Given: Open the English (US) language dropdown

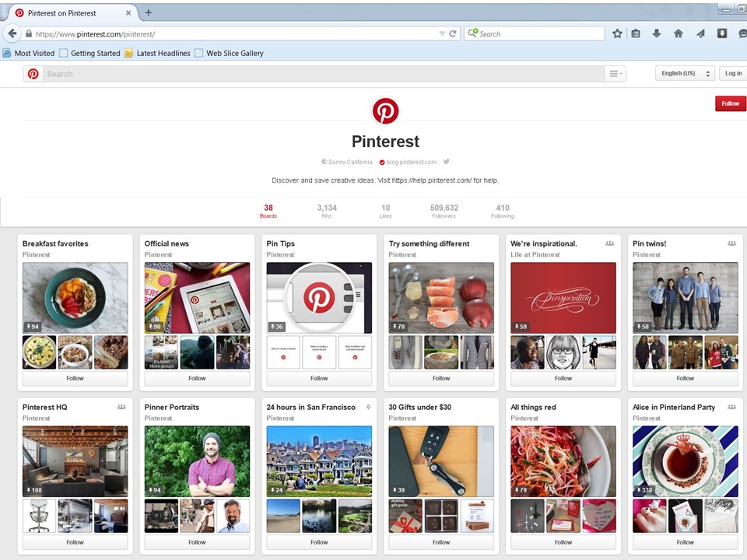Looking at the screenshot, I should (x=684, y=73).
